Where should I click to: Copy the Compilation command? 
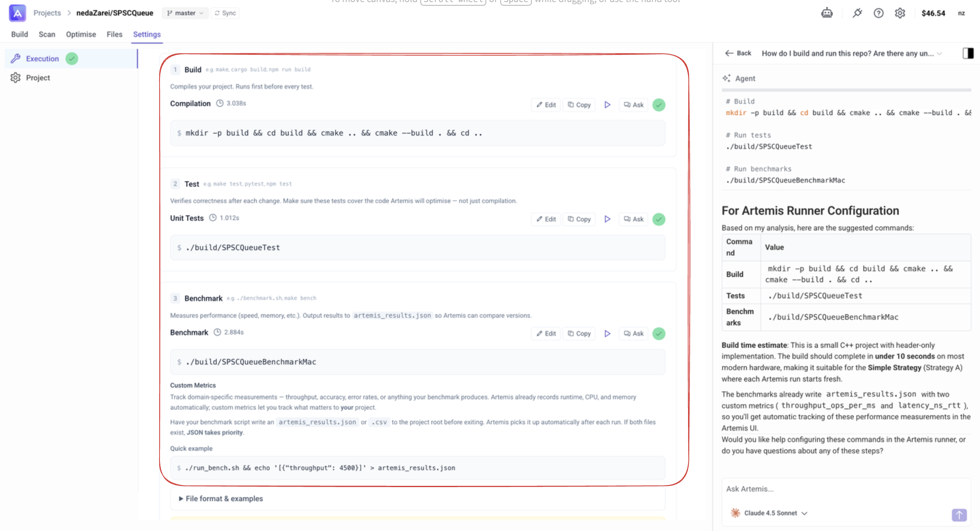pyautogui.click(x=579, y=105)
